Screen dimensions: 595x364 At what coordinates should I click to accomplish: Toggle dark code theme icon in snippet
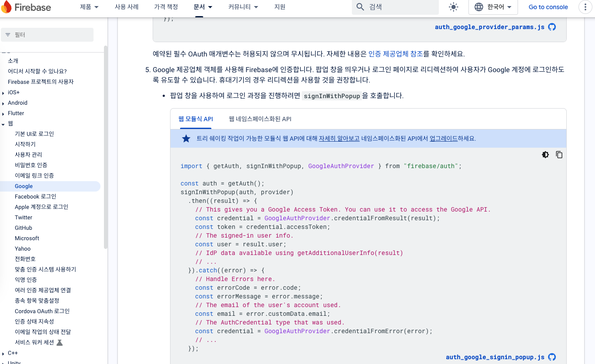545,155
